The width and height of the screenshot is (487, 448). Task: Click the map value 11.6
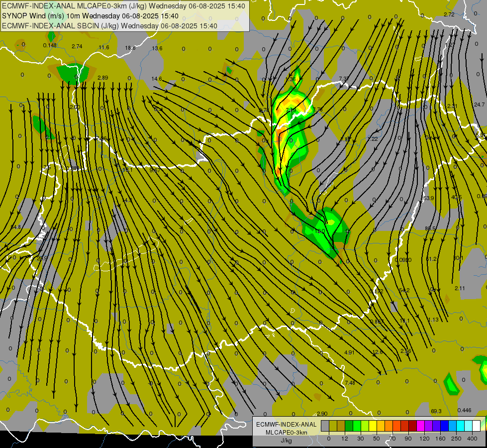click(x=104, y=47)
